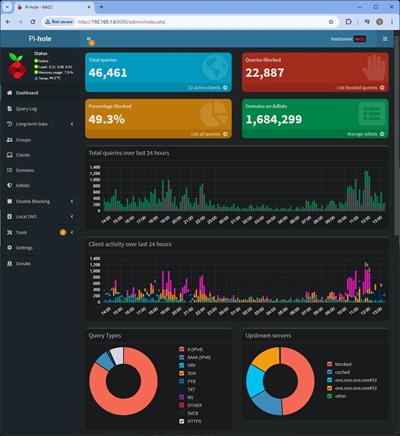
Task: Click the Pi-hole raspberry logo
Action: [17, 66]
